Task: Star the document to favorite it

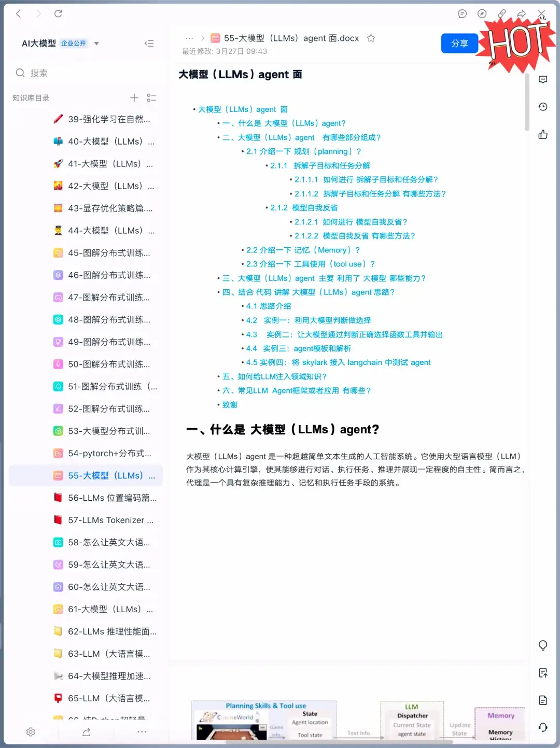Action: click(371, 38)
